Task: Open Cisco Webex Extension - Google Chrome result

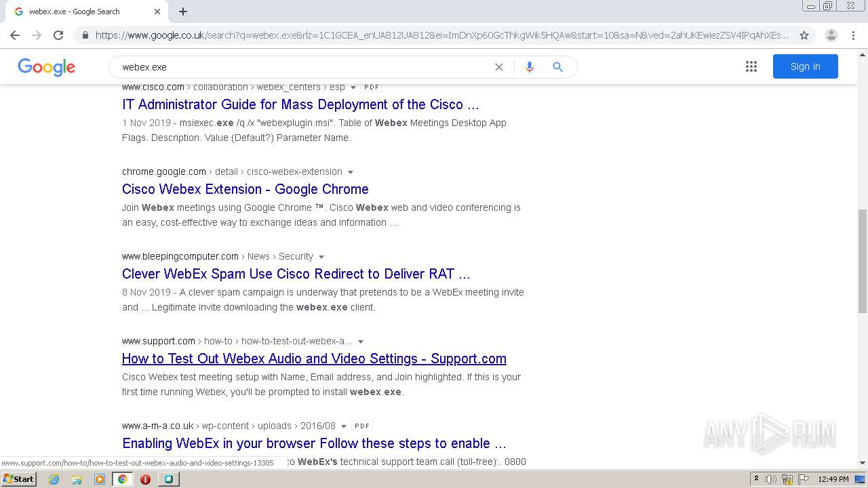Action: point(245,189)
